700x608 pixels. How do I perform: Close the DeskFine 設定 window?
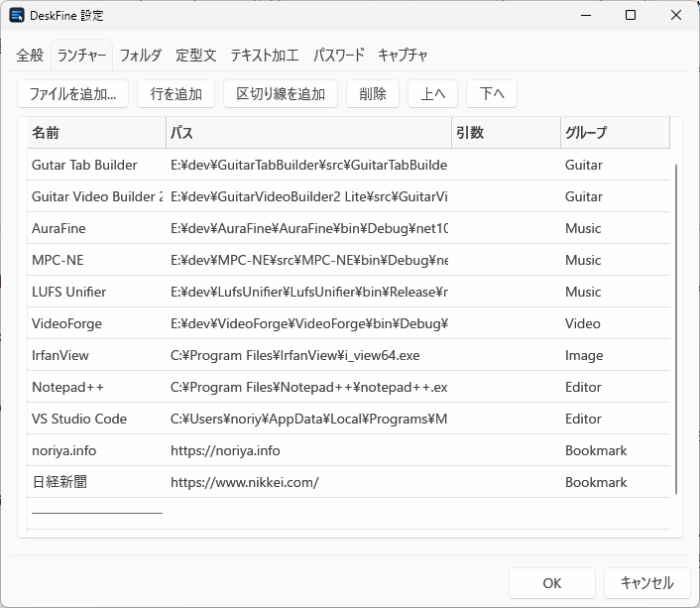(x=676, y=15)
